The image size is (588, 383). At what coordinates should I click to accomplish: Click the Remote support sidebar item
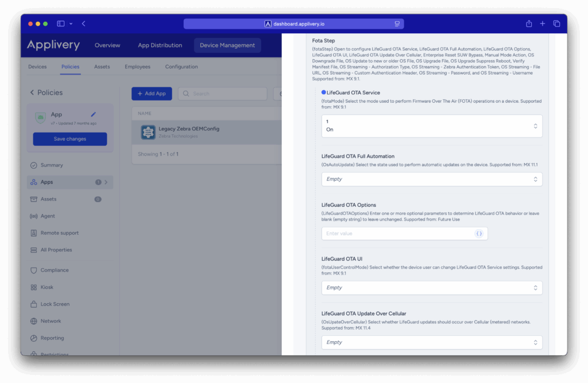tap(59, 233)
